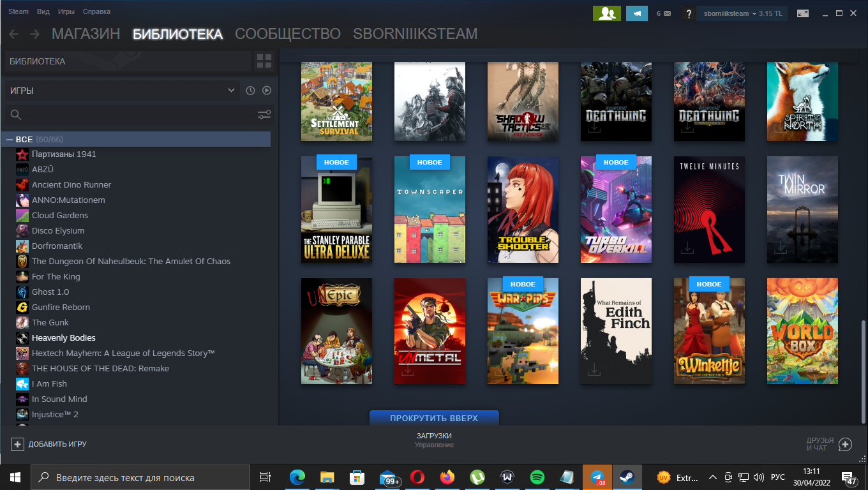Select Dorfromantik in game list
Viewport: 868px width, 490px height.
coord(57,246)
